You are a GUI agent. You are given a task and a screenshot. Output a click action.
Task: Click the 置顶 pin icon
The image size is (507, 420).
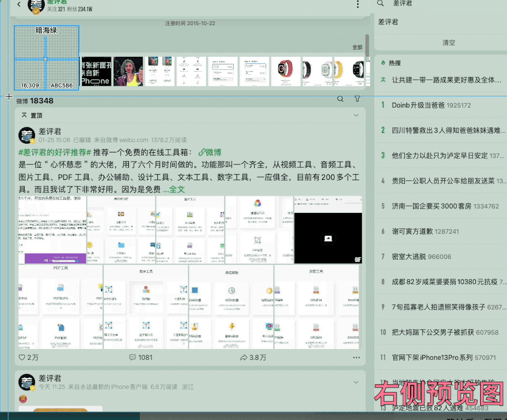[x=24, y=115]
